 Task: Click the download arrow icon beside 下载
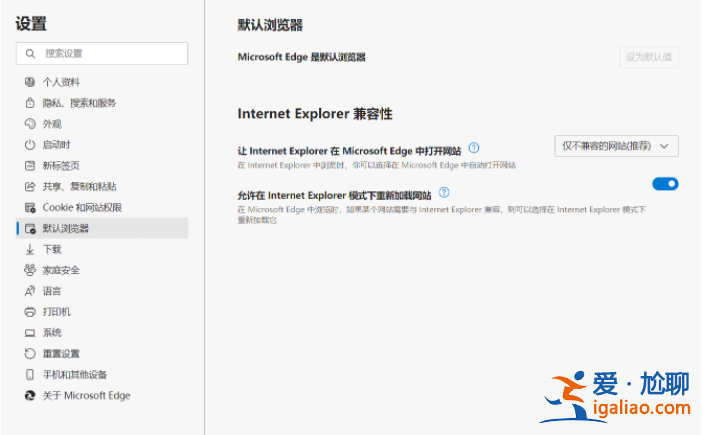[30, 249]
